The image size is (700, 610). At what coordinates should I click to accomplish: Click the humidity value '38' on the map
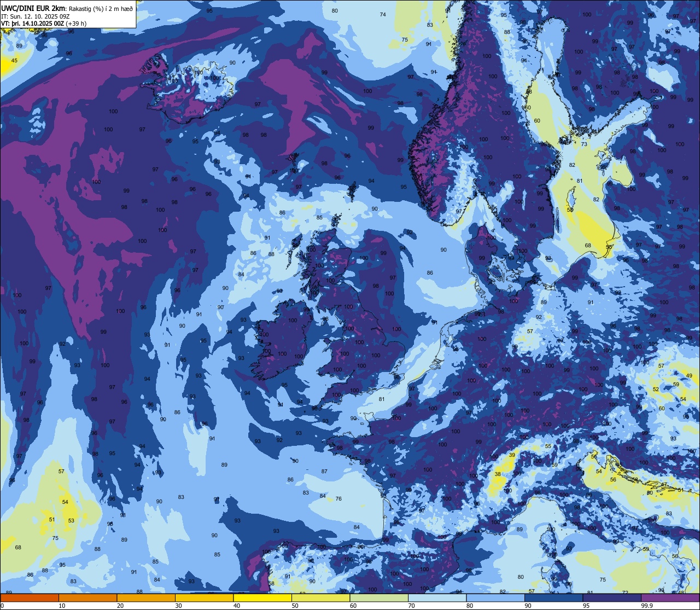pos(498,474)
